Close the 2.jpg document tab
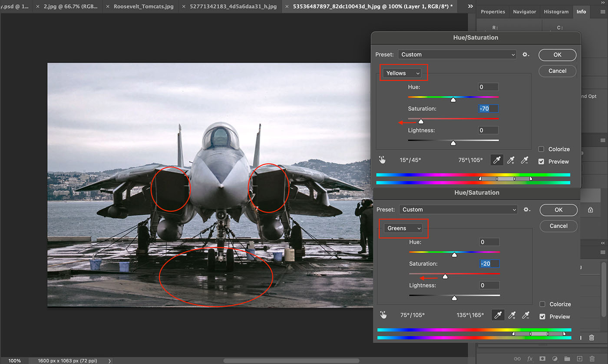608x364 pixels. pos(38,7)
